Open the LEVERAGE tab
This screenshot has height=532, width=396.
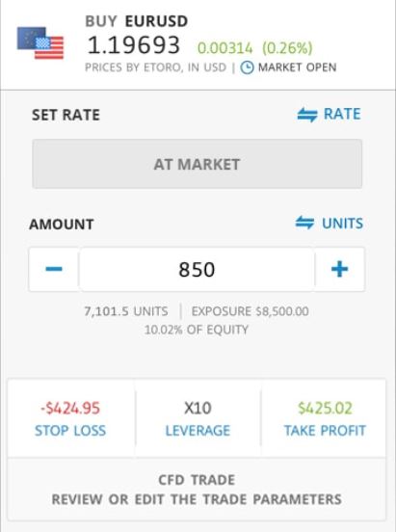[x=198, y=431]
